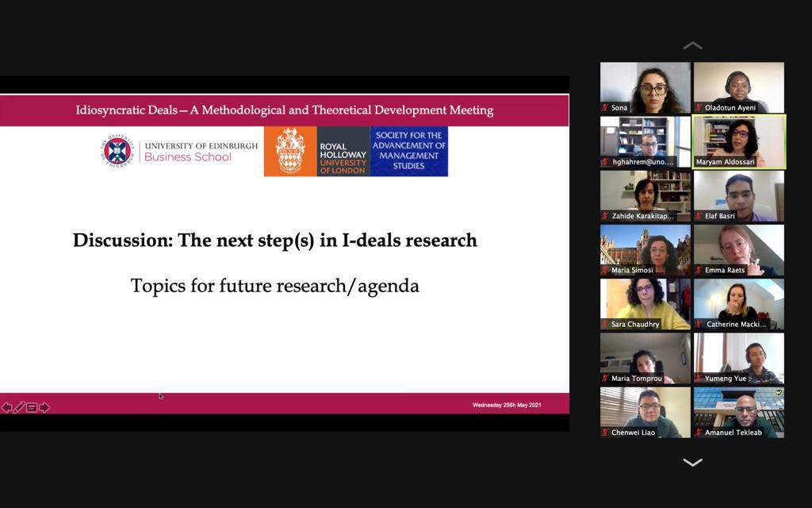Advance to next slide arrow
This screenshot has width=812, height=508.
tap(44, 407)
